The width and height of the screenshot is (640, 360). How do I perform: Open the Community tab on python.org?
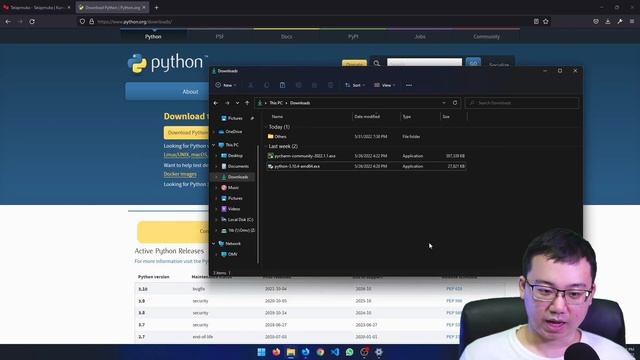click(487, 36)
